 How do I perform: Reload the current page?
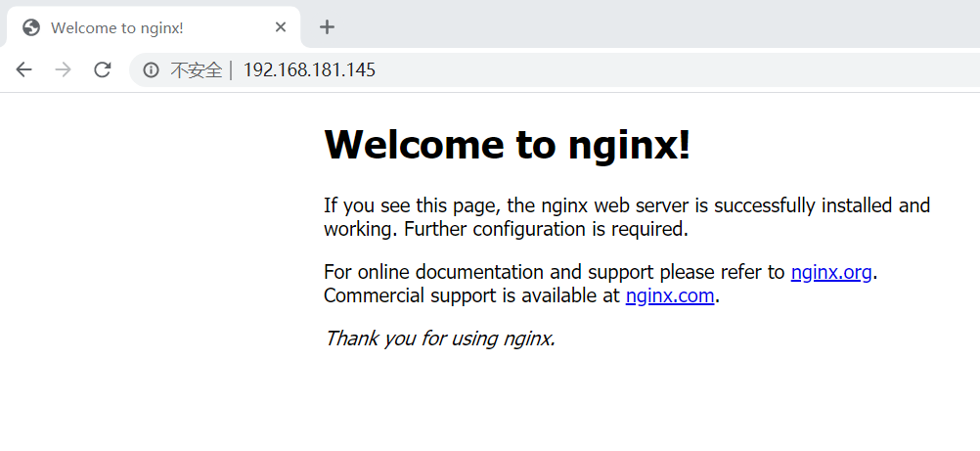pyautogui.click(x=103, y=69)
